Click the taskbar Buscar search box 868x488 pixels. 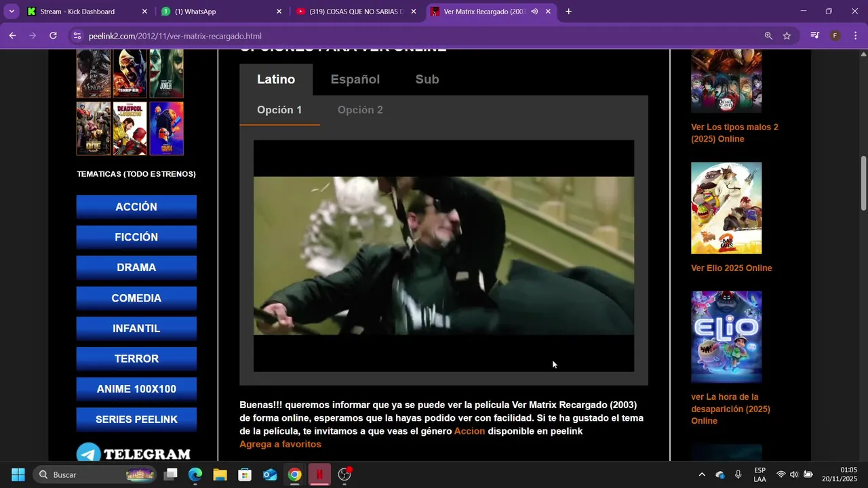[x=96, y=474]
